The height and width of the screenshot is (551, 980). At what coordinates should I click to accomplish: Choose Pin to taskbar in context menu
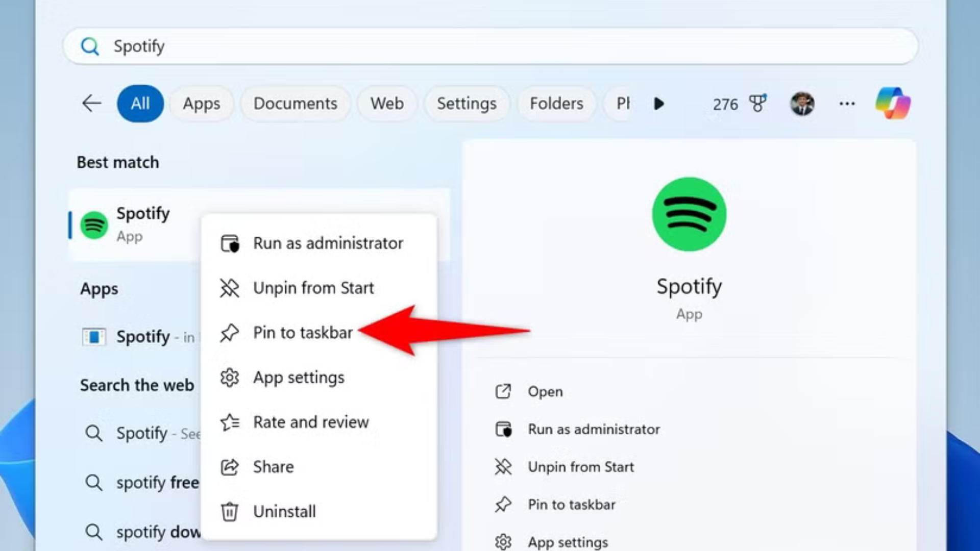[319, 333]
